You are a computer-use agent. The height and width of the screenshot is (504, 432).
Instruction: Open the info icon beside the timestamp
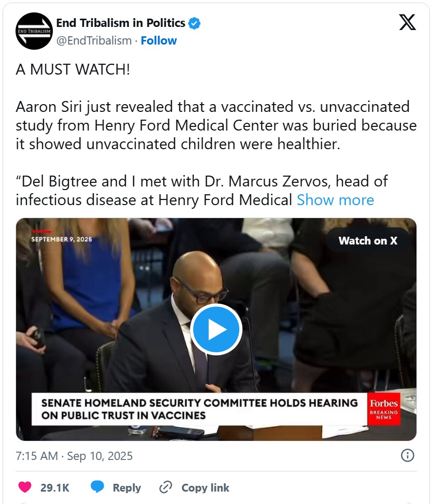pos(408,455)
